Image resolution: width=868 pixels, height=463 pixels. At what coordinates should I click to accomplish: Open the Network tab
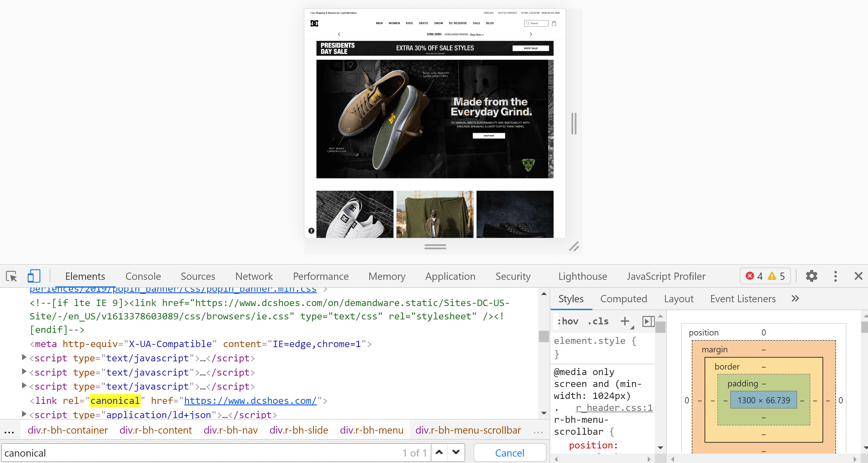point(254,276)
